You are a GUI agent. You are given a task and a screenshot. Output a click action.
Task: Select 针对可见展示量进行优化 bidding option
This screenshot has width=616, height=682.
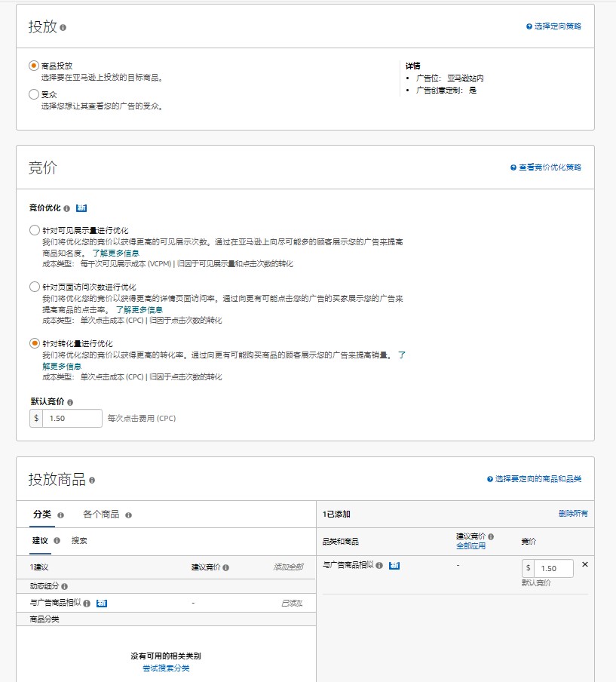click(34, 230)
